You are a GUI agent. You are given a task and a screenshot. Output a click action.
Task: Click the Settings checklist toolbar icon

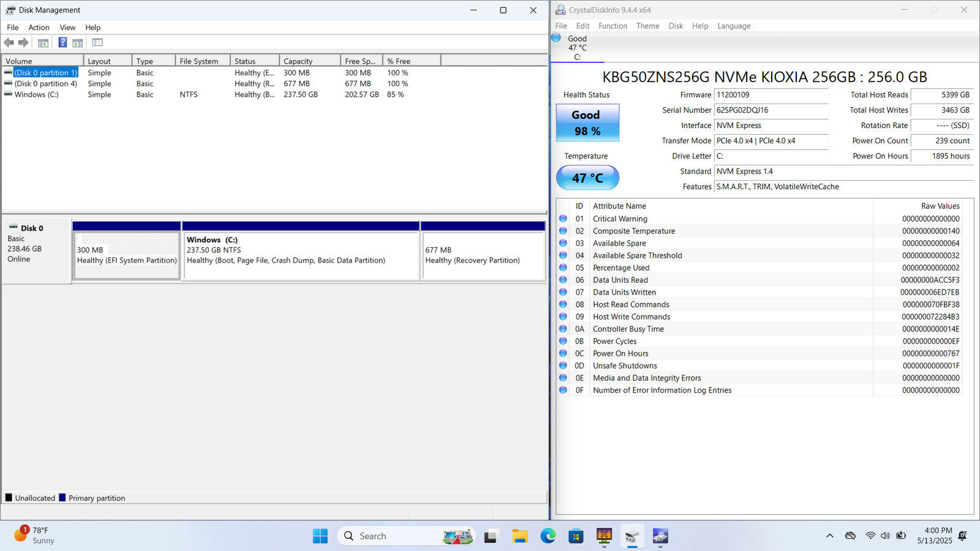point(97,43)
